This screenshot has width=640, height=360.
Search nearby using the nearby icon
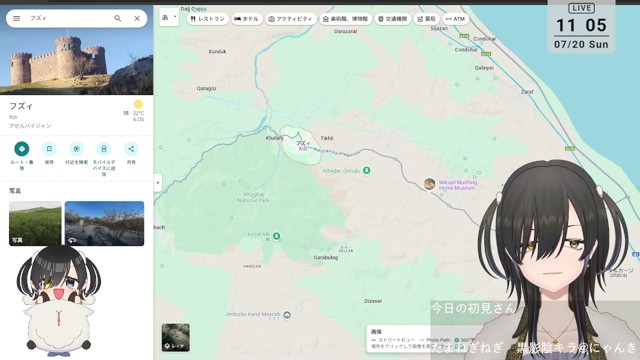click(x=76, y=149)
